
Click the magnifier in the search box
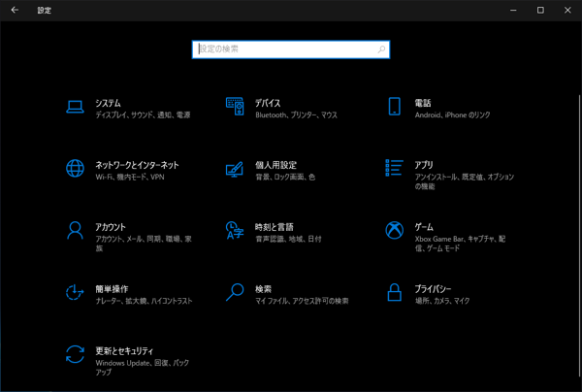381,49
